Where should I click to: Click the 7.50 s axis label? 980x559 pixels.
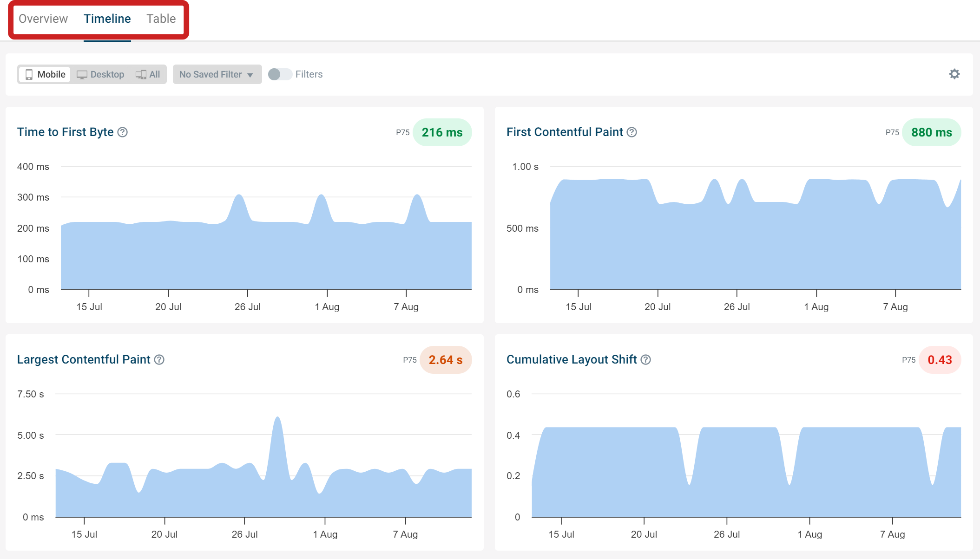(x=31, y=394)
